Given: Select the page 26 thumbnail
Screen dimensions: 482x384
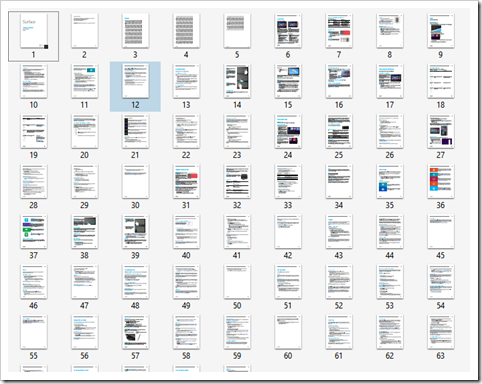Looking at the screenshot, I should tap(390, 131).
